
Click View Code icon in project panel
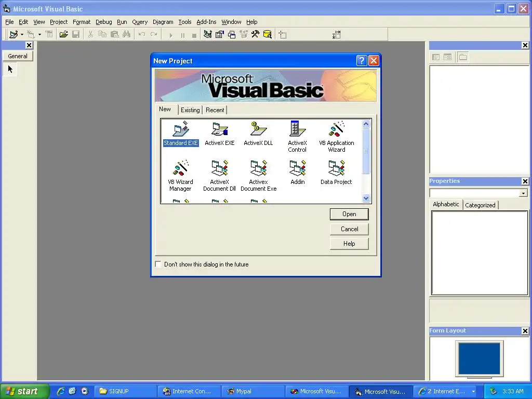pos(436,57)
